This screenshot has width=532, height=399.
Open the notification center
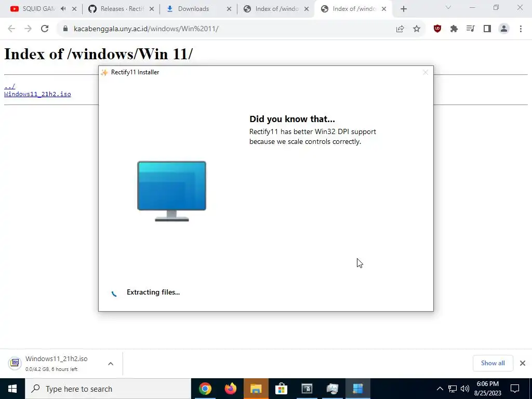pyautogui.click(x=515, y=389)
